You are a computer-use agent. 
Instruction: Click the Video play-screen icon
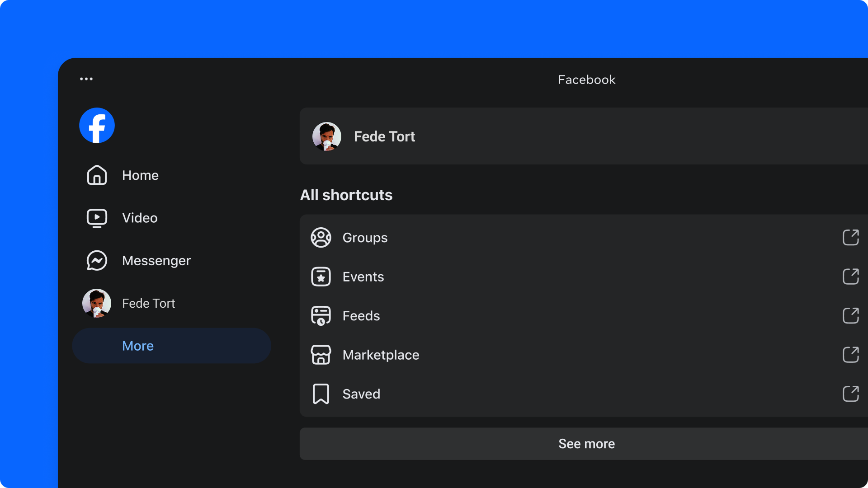97,218
